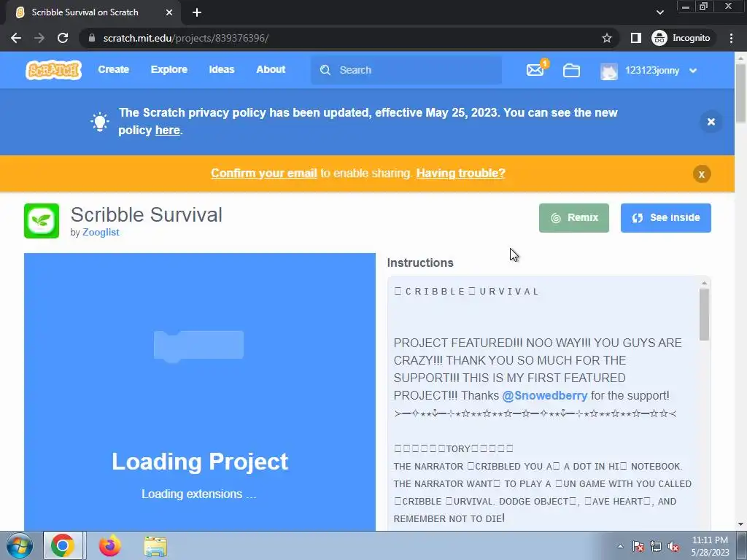The width and height of the screenshot is (747, 560).
Task: Open the Zooglist author profile link
Action: point(101,233)
